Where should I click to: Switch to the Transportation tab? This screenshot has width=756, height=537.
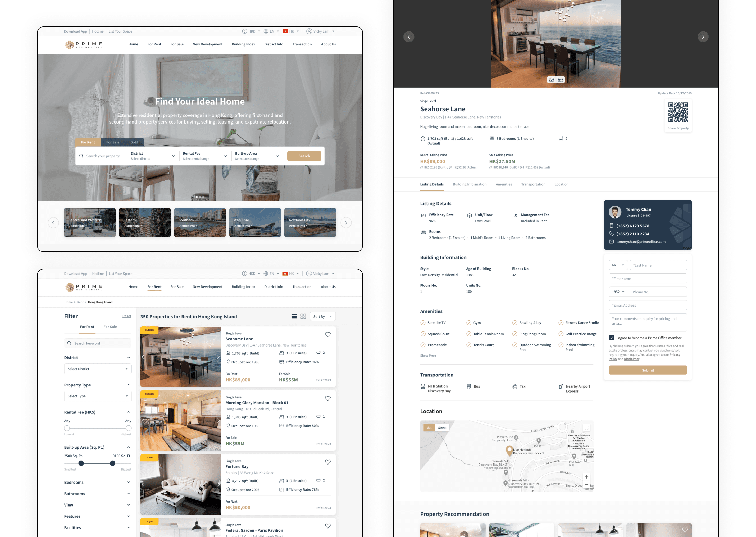pos(533,185)
